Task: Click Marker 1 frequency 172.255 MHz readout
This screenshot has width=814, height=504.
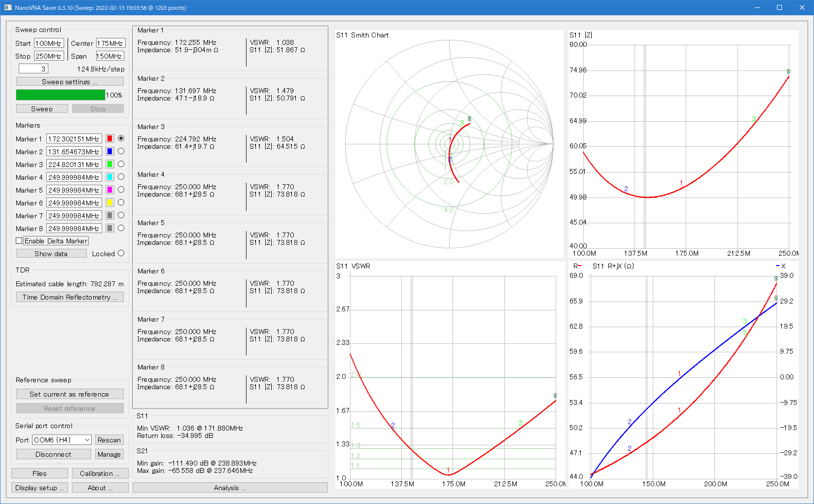Action: pyautogui.click(x=177, y=42)
